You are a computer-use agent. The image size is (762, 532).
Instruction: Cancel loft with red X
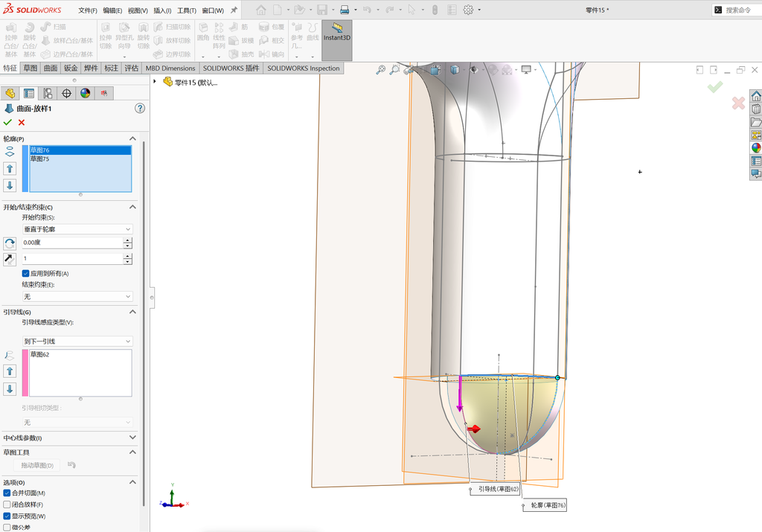click(22, 123)
